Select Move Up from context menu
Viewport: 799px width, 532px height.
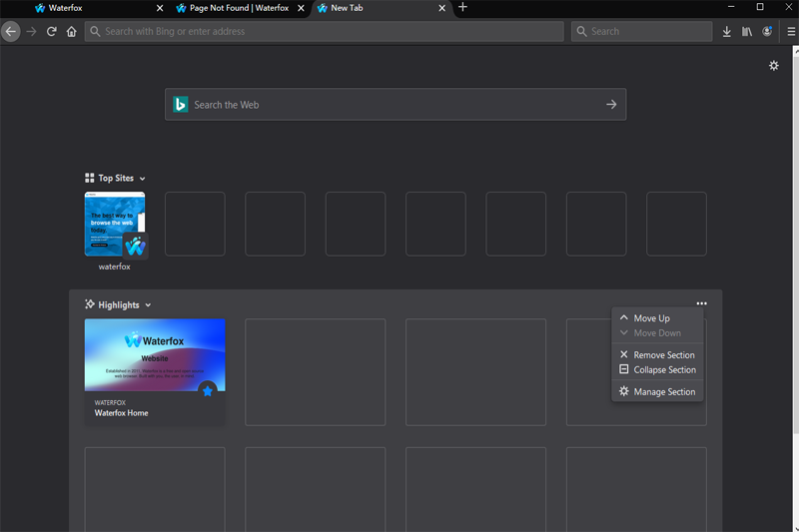(651, 318)
